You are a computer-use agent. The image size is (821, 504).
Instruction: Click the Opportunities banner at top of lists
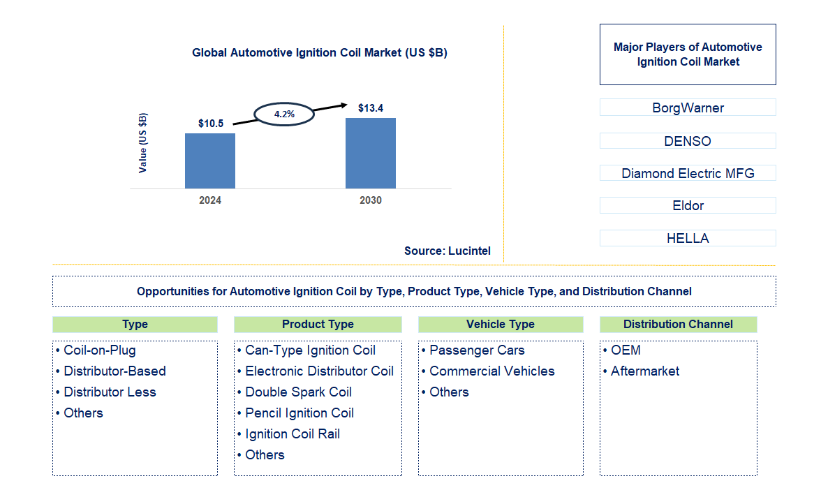(x=413, y=291)
